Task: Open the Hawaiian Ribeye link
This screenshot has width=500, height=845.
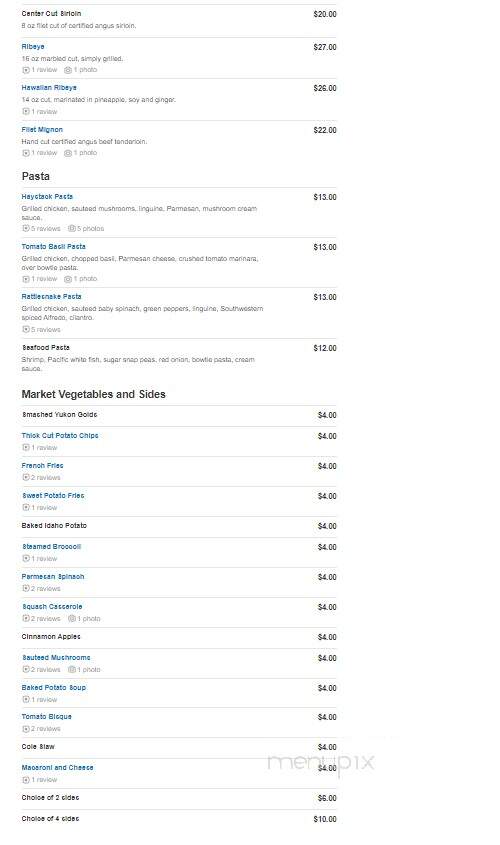Action: [x=49, y=88]
